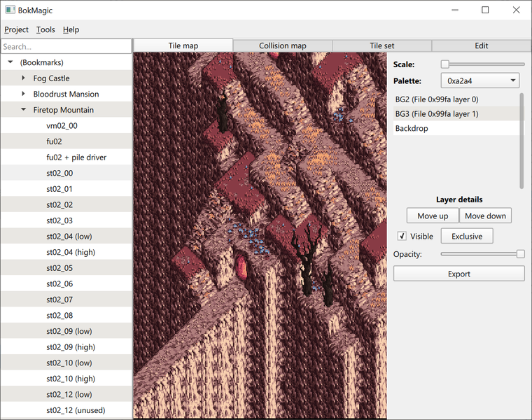This screenshot has width=532, height=420.
Task: Collapse the Firetop Mountain node
Action: coord(23,110)
